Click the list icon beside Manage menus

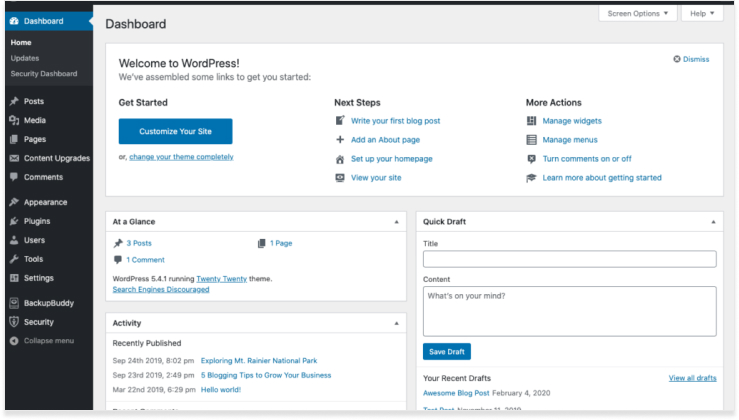[531, 140]
